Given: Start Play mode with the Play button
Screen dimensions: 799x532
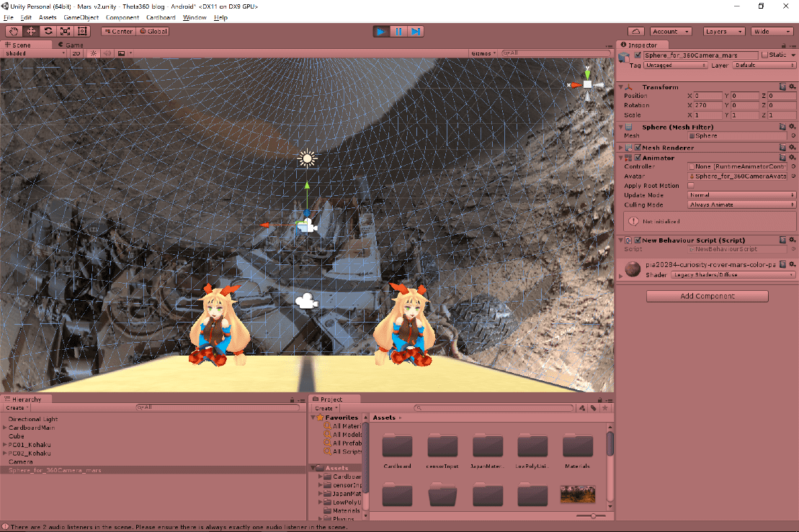Looking at the screenshot, I should tap(380, 32).
